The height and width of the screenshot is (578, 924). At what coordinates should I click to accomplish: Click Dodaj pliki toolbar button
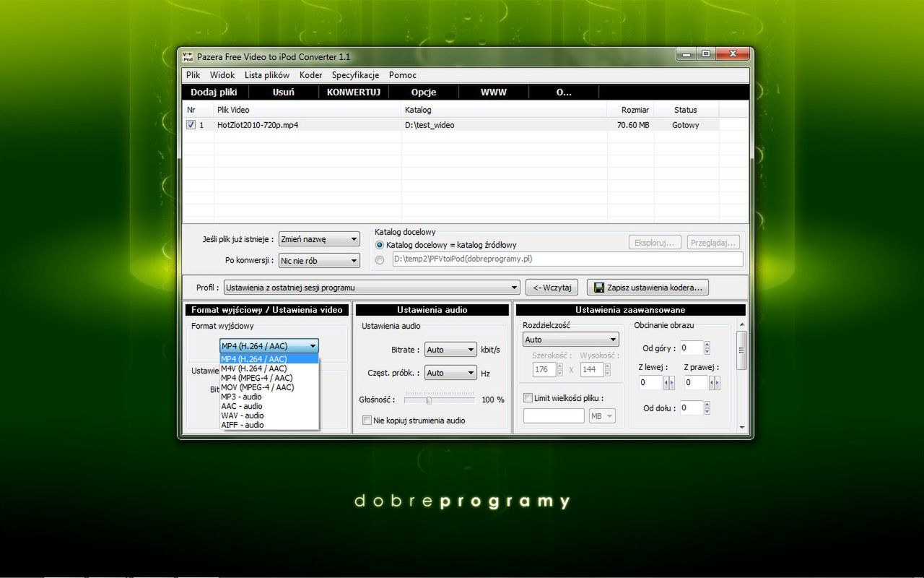click(x=214, y=92)
